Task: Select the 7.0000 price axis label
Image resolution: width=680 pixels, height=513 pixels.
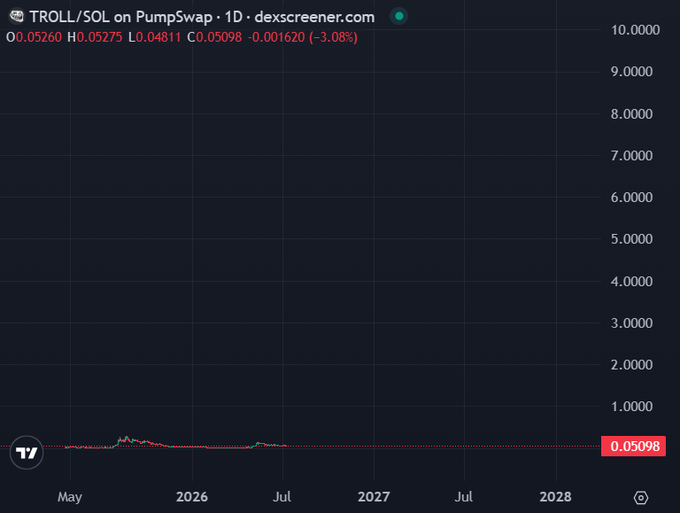Action: coord(631,156)
